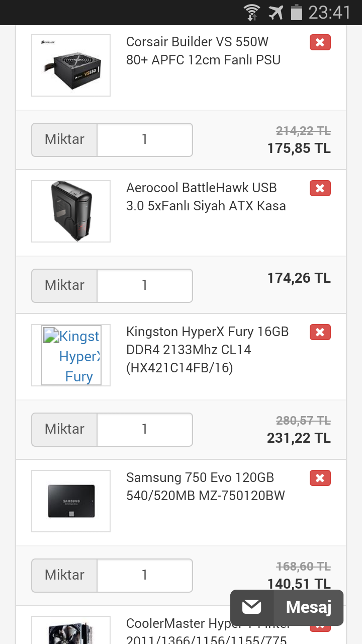Open Corsair Builder VS 550W product title

click(x=203, y=51)
